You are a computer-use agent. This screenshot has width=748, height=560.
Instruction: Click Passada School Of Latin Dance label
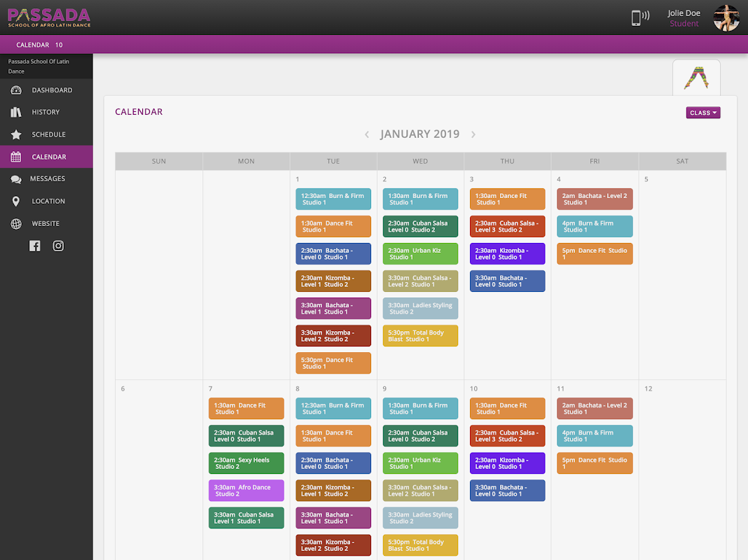click(39, 66)
